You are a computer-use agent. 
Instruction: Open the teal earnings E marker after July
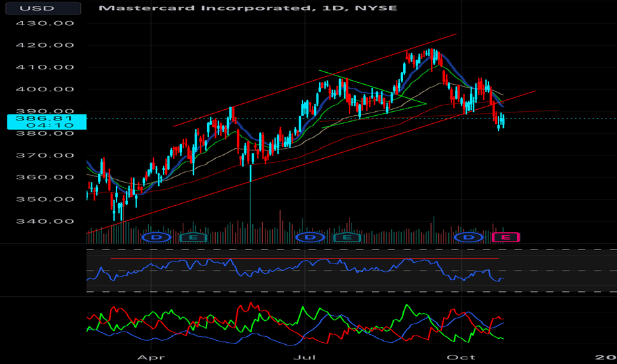click(347, 238)
